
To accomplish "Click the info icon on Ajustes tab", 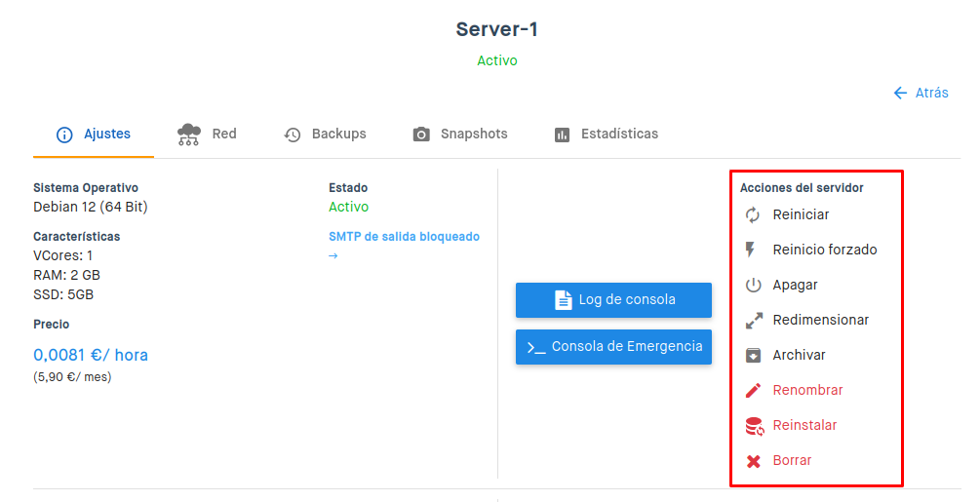I will coord(64,135).
